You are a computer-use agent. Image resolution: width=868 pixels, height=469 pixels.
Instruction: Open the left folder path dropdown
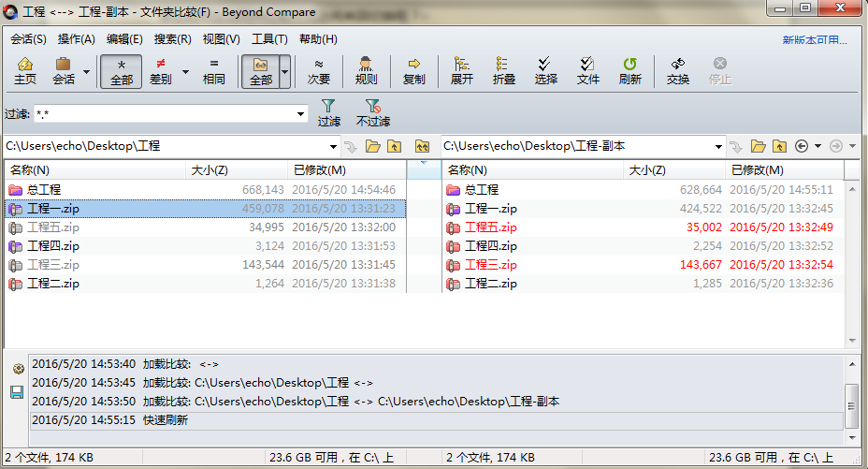point(333,147)
